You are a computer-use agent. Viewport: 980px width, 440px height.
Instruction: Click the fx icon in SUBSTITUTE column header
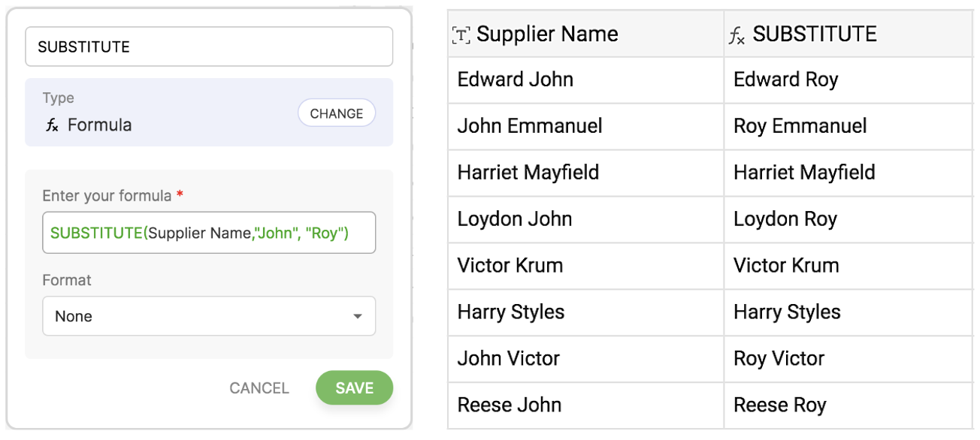pos(737,35)
